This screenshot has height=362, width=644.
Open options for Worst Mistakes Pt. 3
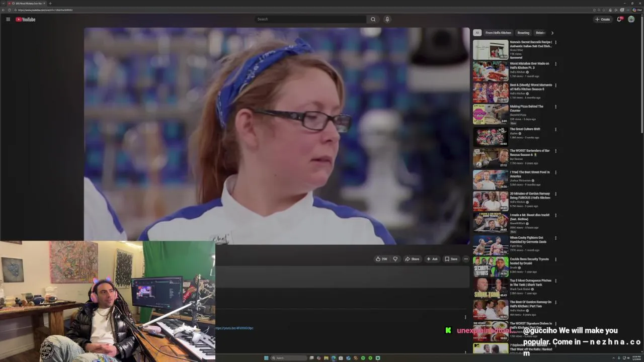pyautogui.click(x=555, y=64)
